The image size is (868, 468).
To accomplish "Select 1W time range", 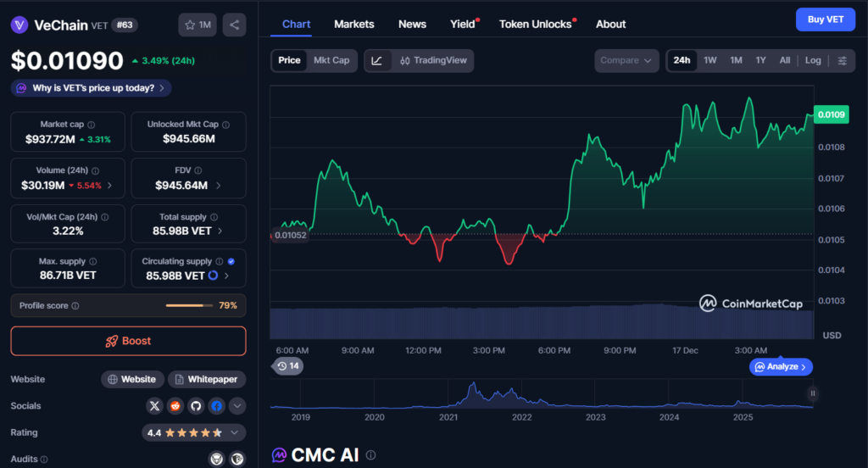I will 710,60.
